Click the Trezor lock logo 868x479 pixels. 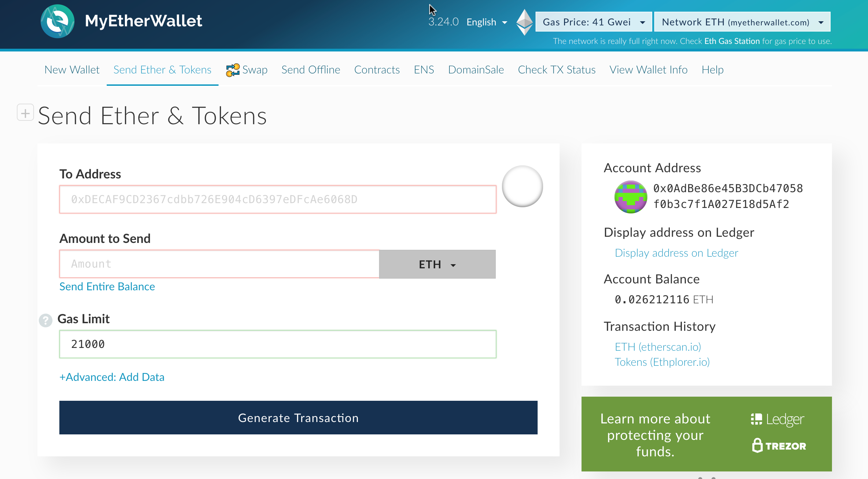click(779, 446)
